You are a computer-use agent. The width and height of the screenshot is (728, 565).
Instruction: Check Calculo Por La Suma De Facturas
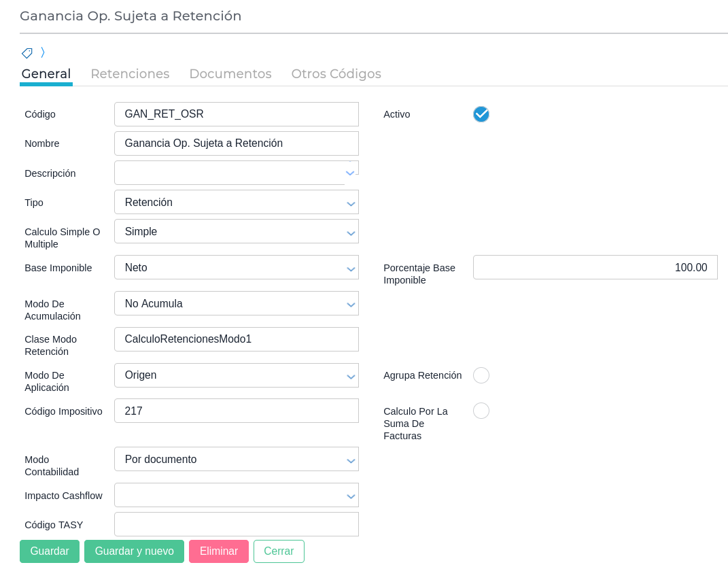point(481,411)
